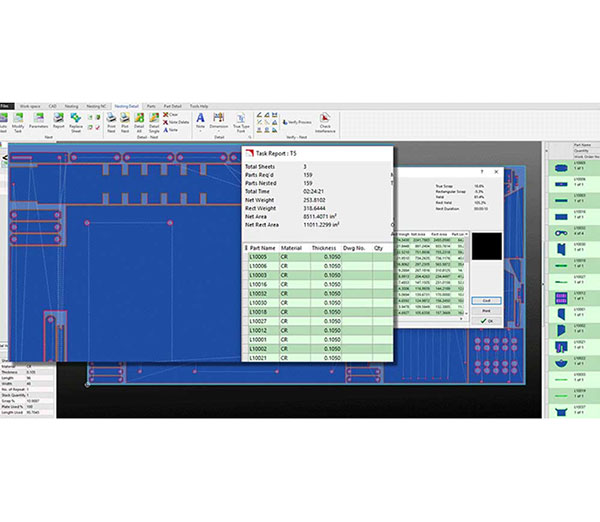Viewport: 600px width, 522px height.
Task: Select row L10003 in Task Report
Action: click(318, 275)
